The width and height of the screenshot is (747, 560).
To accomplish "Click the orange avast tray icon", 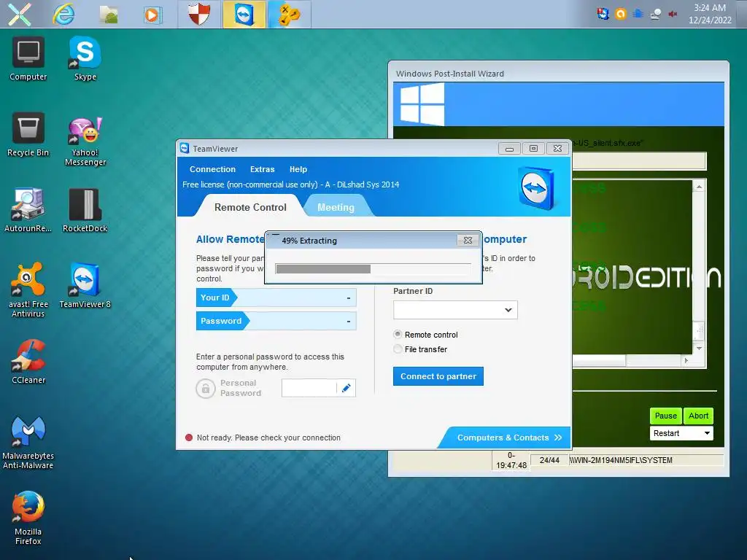I will coord(620,14).
